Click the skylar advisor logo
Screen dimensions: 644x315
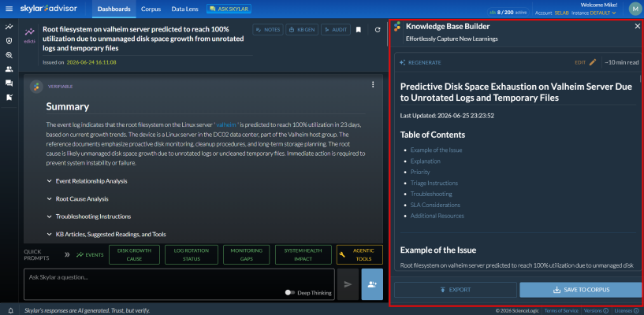click(x=48, y=9)
